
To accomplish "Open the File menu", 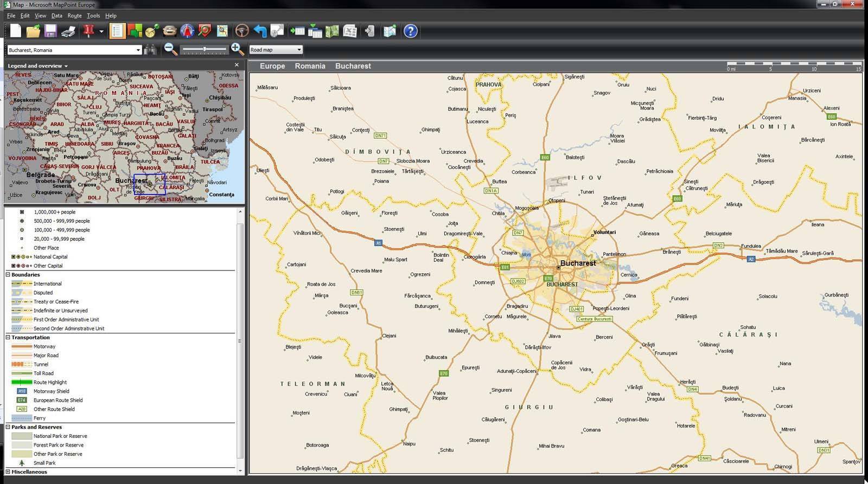I will pyautogui.click(x=11, y=16).
